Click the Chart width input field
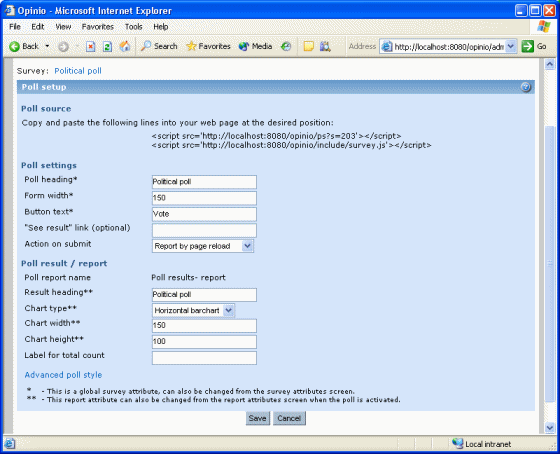This screenshot has width=560, height=454. (204, 325)
